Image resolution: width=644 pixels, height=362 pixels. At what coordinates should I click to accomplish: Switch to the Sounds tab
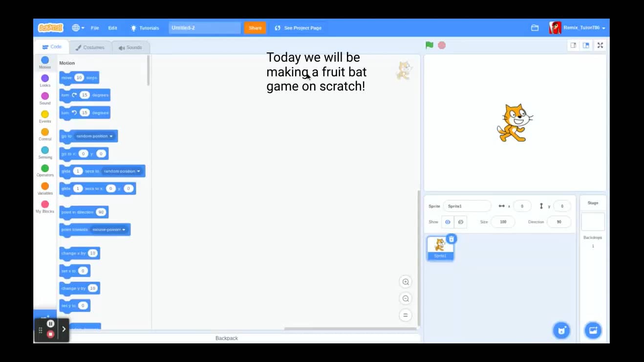coord(130,47)
